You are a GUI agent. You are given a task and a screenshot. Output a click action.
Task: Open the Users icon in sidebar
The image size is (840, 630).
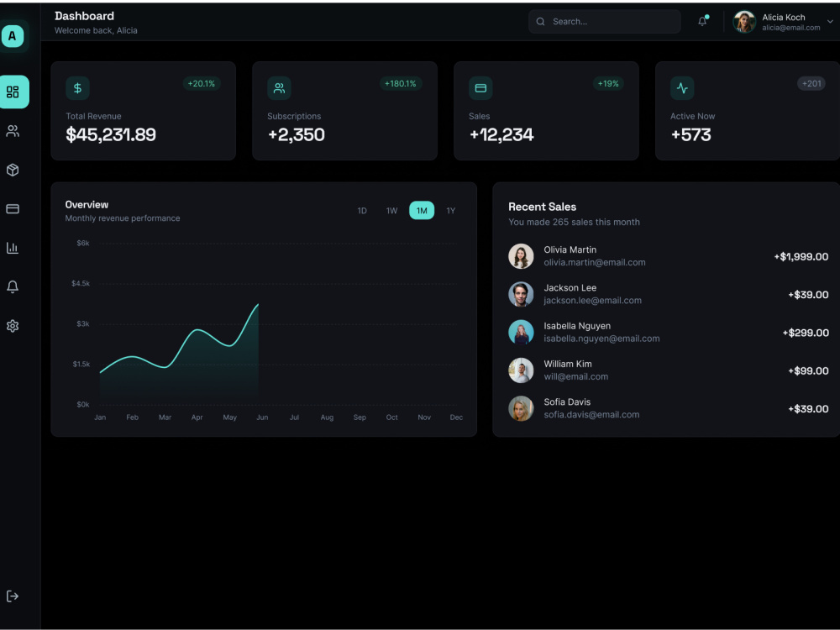click(x=13, y=131)
